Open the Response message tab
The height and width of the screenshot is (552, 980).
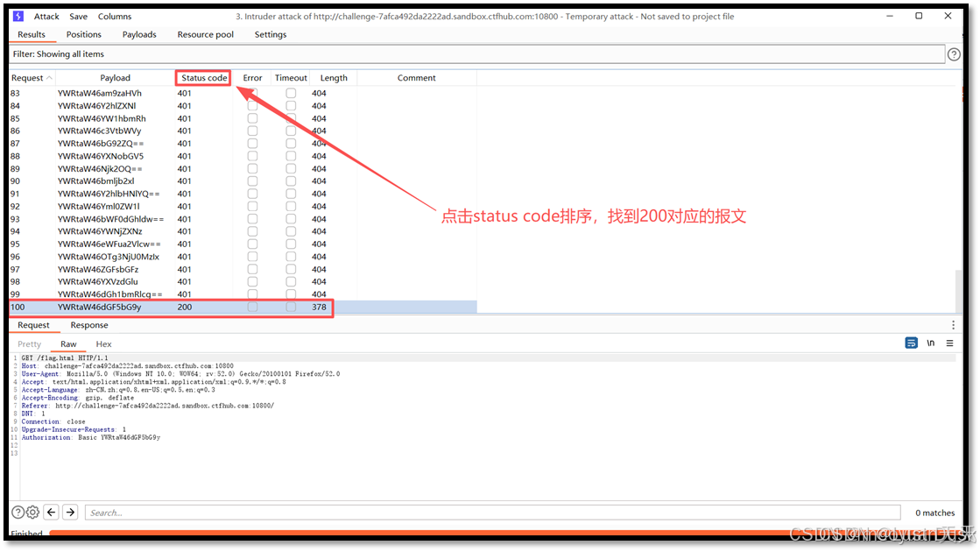tap(89, 325)
